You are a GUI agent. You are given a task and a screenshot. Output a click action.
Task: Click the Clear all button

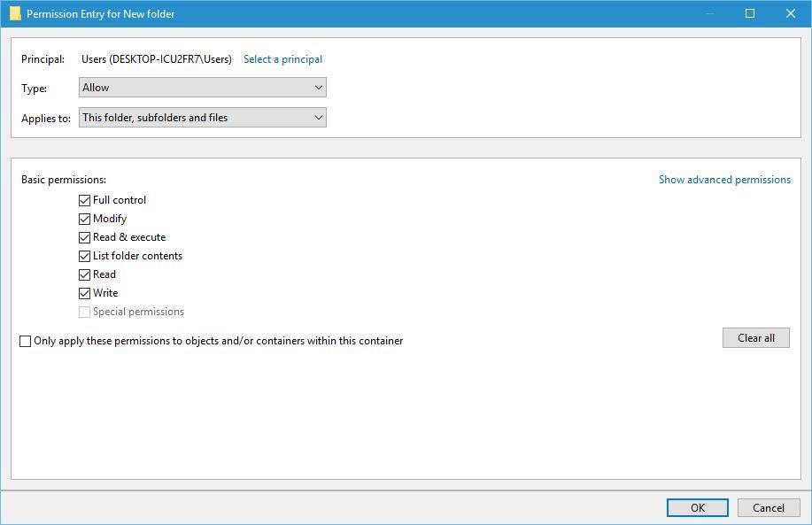click(x=756, y=338)
